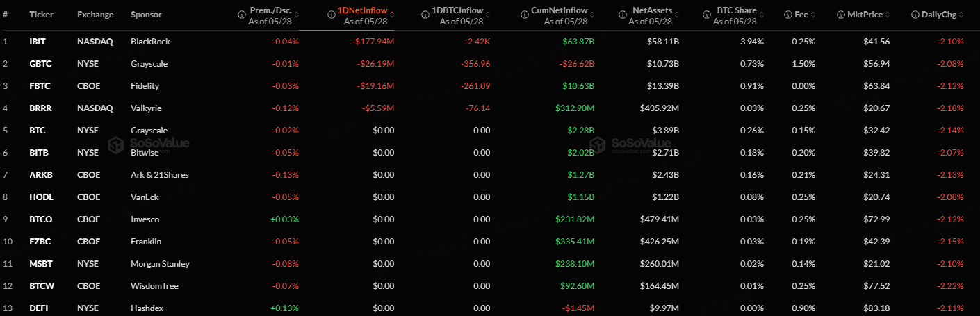Screen dimensions: 980x316
Task: Click sort arrows of Prem./Dsc. column
Action: pyautogui.click(x=297, y=14)
